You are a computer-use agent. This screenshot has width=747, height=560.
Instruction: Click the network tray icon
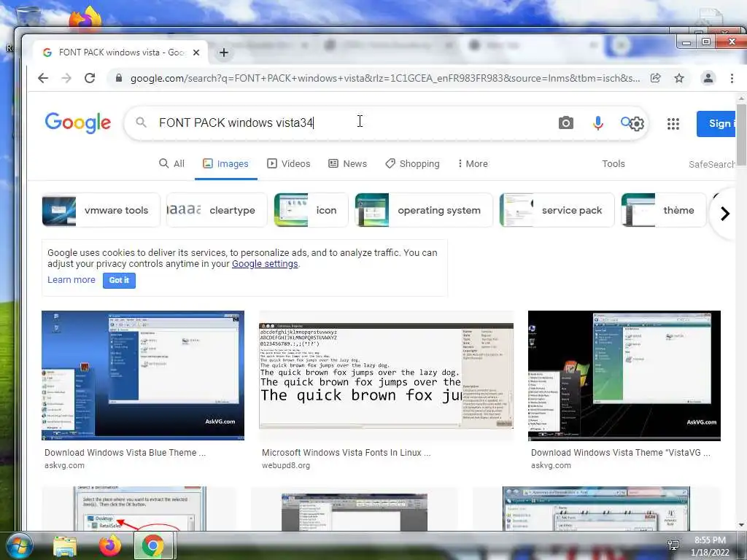tap(673, 545)
